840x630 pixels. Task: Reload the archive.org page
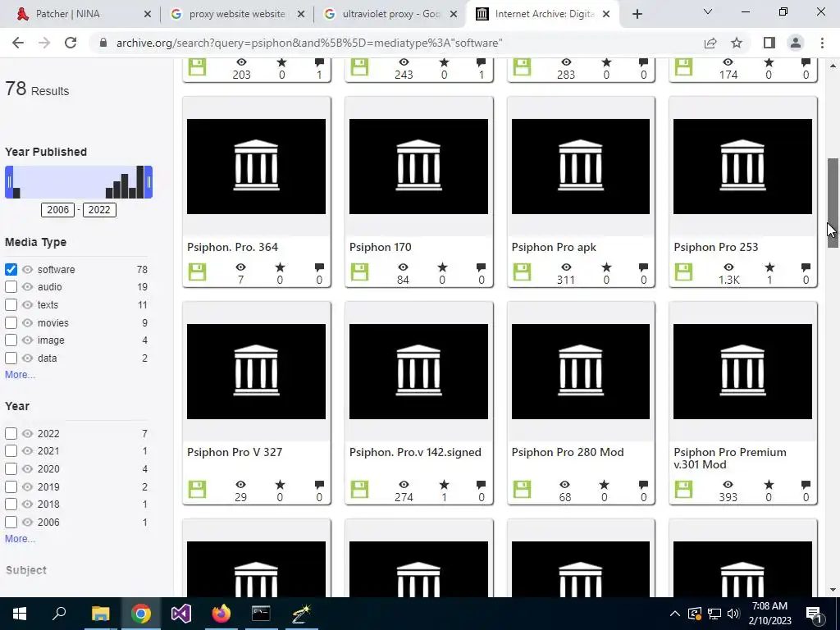[71, 43]
